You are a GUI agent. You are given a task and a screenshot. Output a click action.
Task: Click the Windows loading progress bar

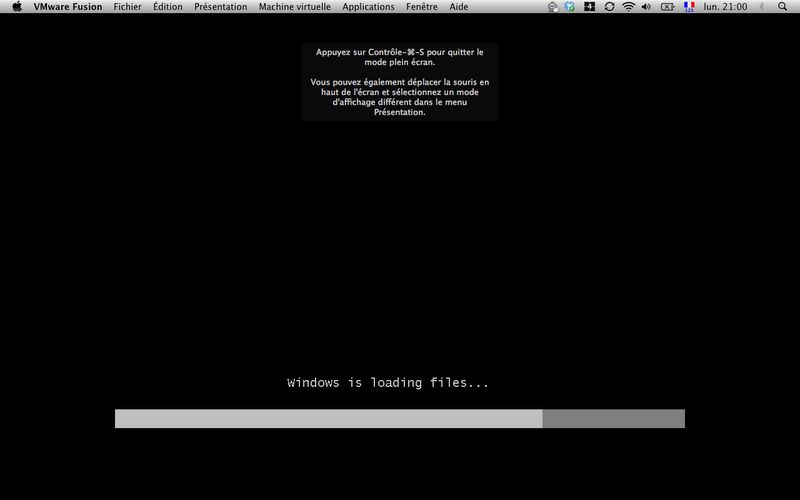(399, 418)
